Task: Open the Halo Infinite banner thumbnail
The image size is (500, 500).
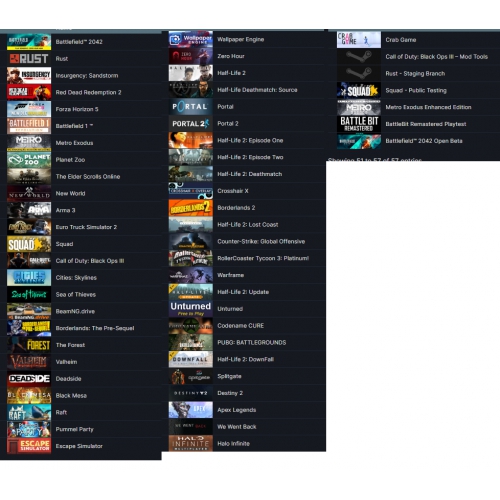Action: pyautogui.click(x=191, y=444)
